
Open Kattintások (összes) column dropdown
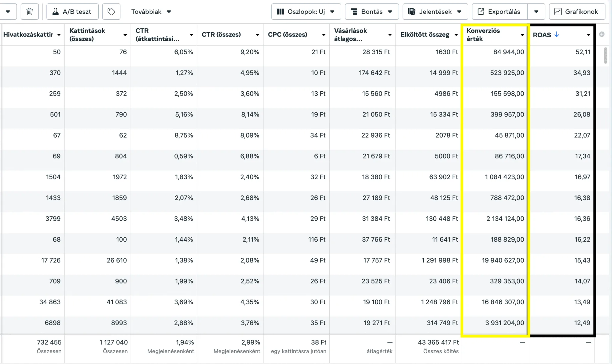tap(125, 35)
